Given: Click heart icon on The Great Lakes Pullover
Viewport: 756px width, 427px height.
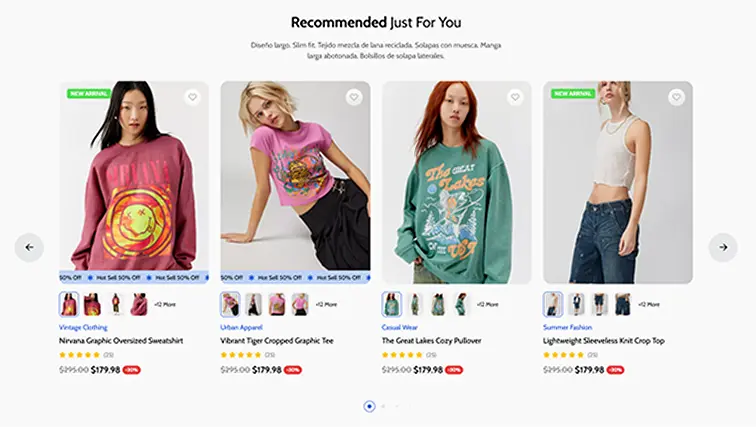Looking at the screenshot, I should click(514, 97).
